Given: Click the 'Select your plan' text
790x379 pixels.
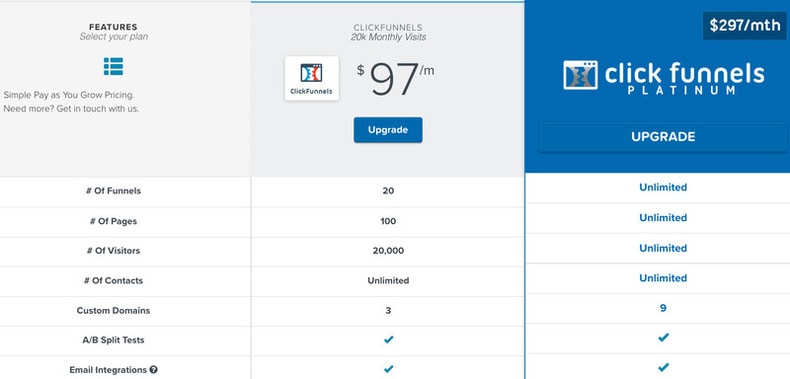Looking at the screenshot, I should tap(113, 37).
